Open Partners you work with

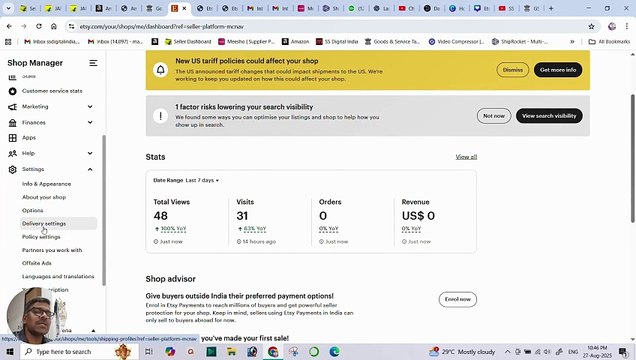tap(52, 250)
